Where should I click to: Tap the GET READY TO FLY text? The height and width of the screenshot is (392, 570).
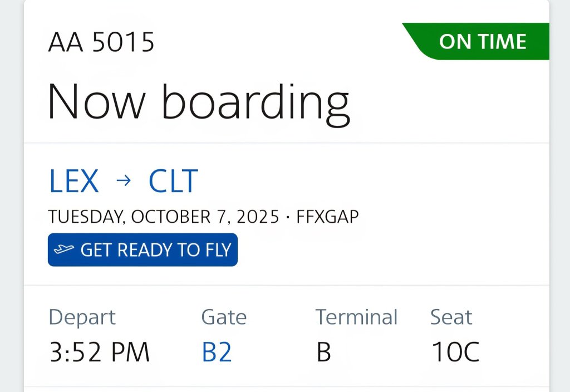[x=156, y=250]
